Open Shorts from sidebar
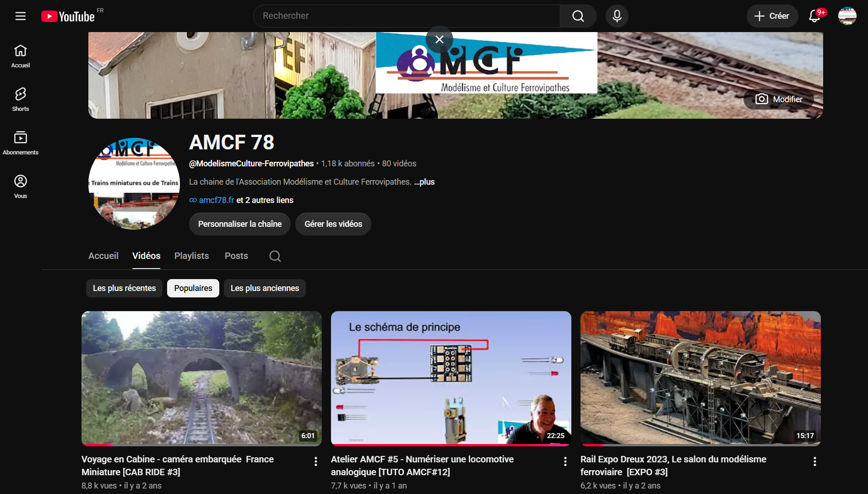This screenshot has width=868, height=494. tap(21, 100)
